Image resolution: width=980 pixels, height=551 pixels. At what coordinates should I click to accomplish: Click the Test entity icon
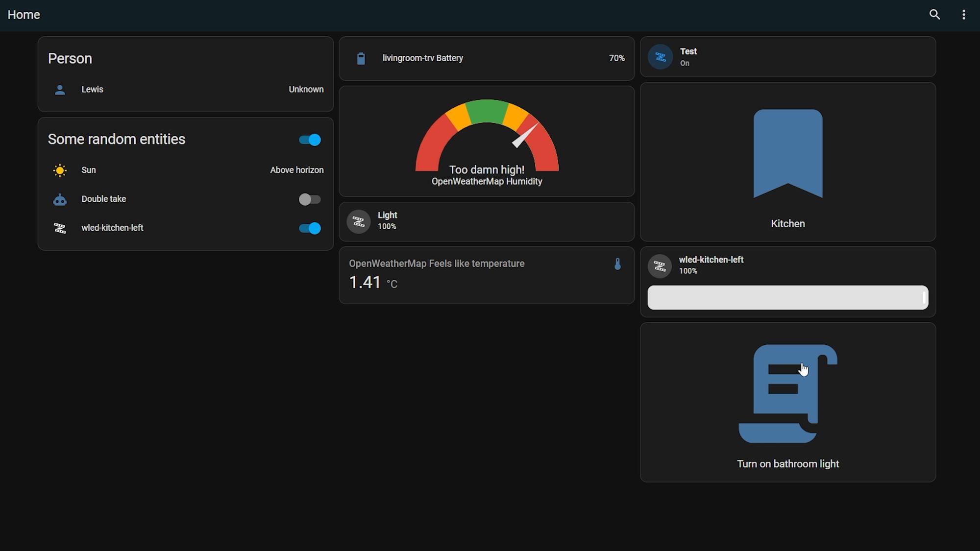coord(661,56)
